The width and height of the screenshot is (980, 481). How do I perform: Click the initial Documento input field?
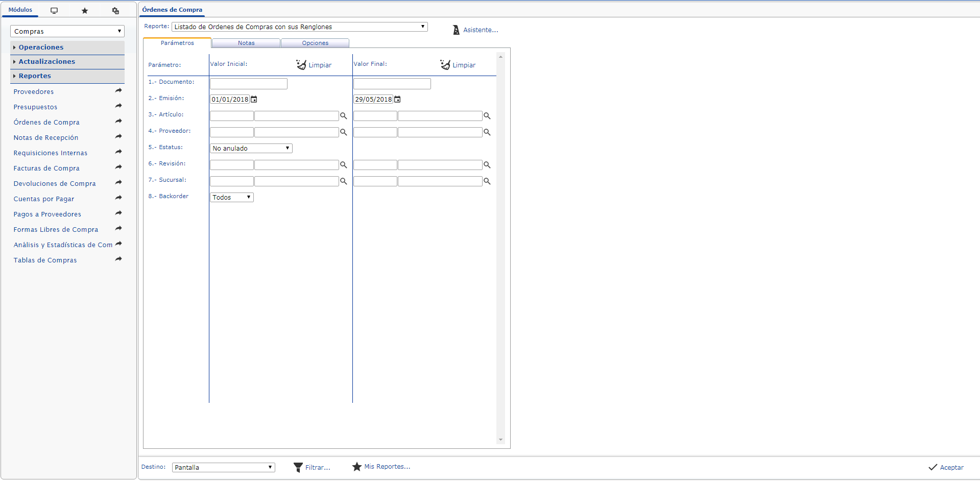tap(248, 84)
